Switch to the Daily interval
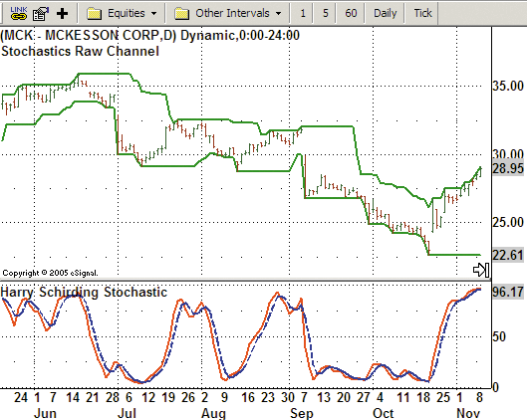Image resolution: width=527 pixels, height=420 pixels. coord(386,13)
